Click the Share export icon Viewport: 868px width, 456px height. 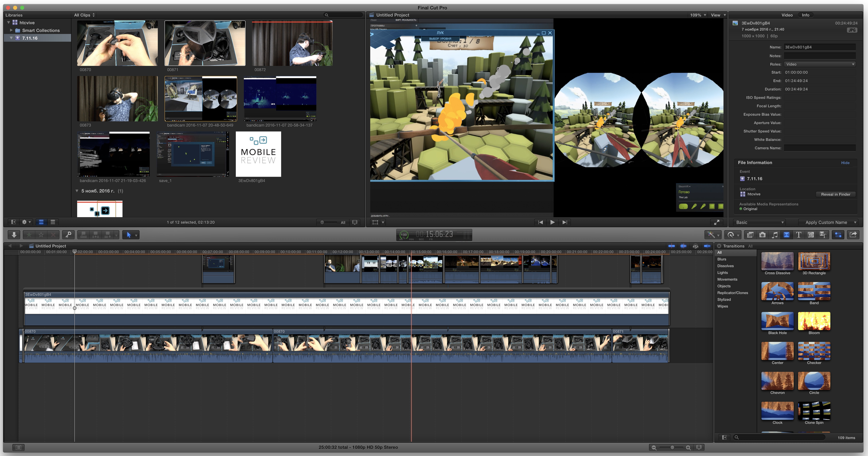(x=853, y=235)
